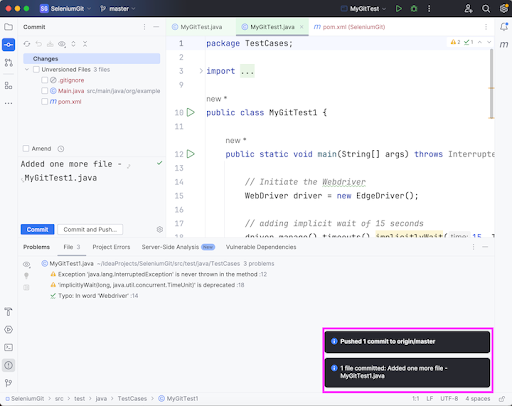Collapse all changes in the Commit toolbar
The height and width of the screenshot is (406, 512).
(85, 44)
